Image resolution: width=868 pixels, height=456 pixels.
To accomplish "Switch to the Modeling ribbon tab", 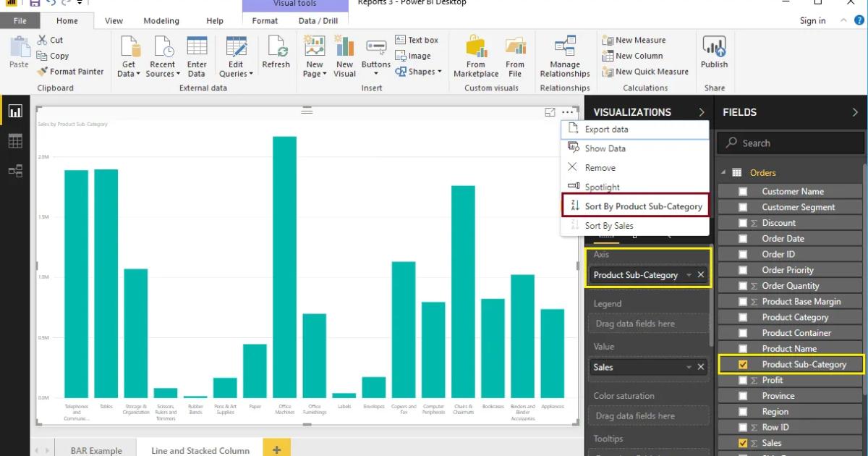I will point(161,20).
